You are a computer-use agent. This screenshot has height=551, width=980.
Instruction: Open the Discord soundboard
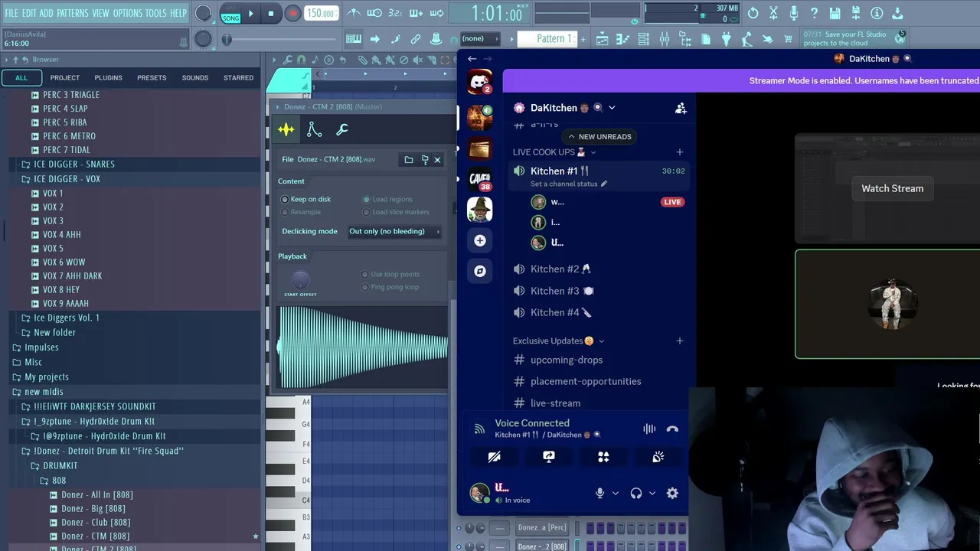[x=658, y=457]
